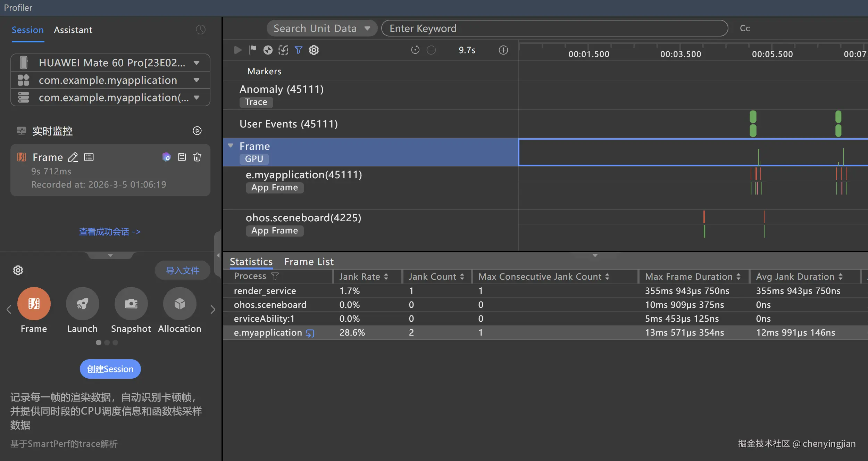Toggle the GPU tag under Frame

pos(254,159)
